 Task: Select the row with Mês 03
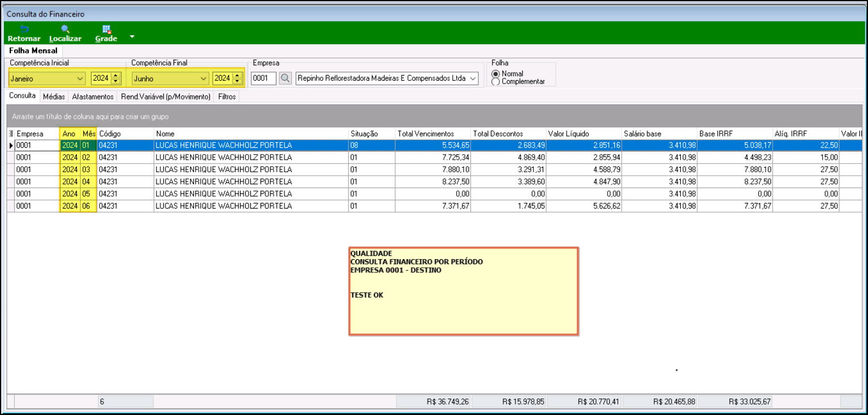pyautogui.click(x=435, y=169)
